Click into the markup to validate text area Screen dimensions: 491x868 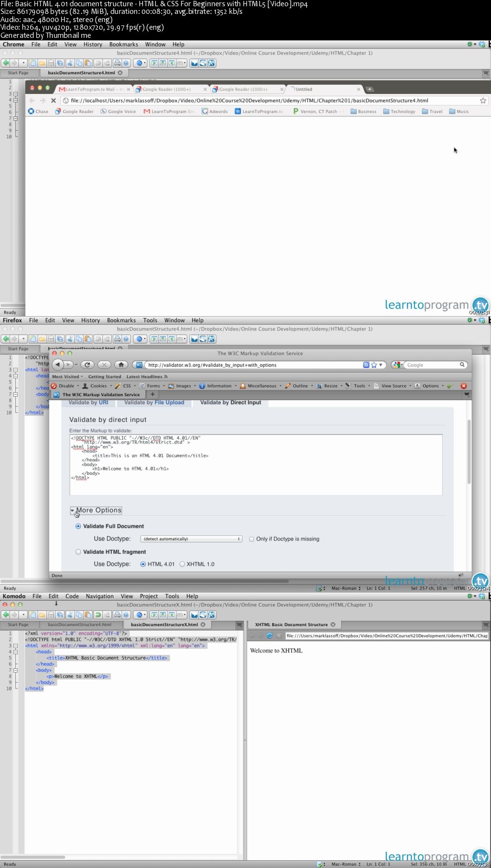coord(256,465)
